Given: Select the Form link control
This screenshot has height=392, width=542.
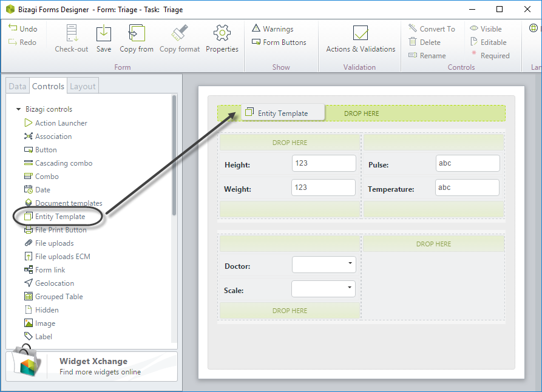Looking at the screenshot, I should point(44,269).
